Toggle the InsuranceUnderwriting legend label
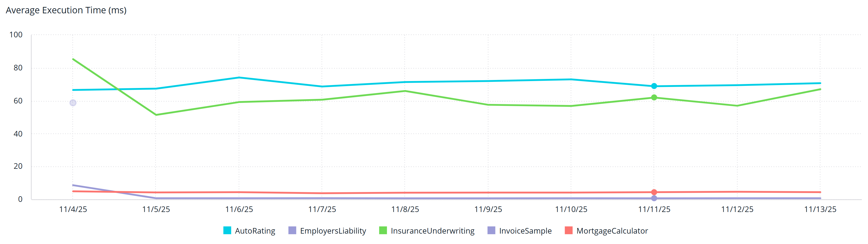The image size is (868, 244). coord(432,231)
